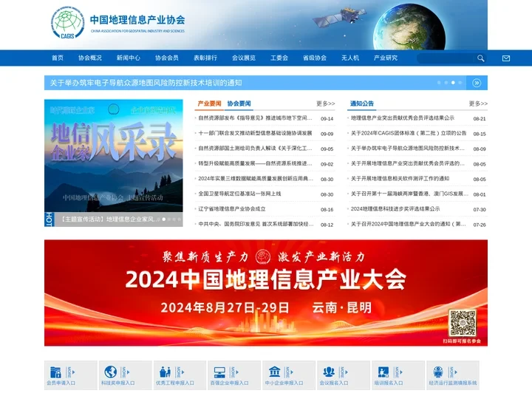Open 中小企业申报入口 building icon tile
The width and height of the screenshot is (532, 399).
[289, 375]
